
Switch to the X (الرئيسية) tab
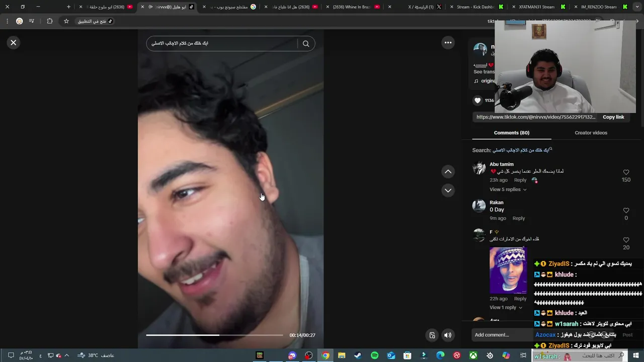tap(415, 7)
